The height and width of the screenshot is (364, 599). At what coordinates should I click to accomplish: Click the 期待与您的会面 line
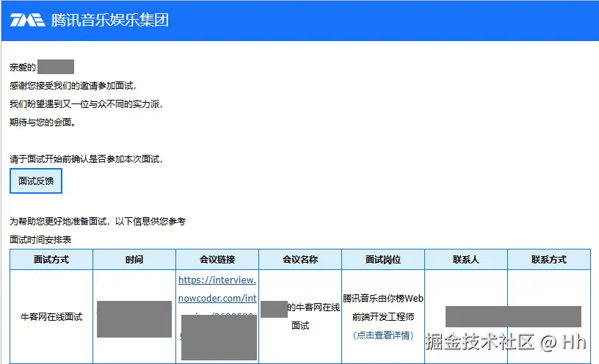43,123
